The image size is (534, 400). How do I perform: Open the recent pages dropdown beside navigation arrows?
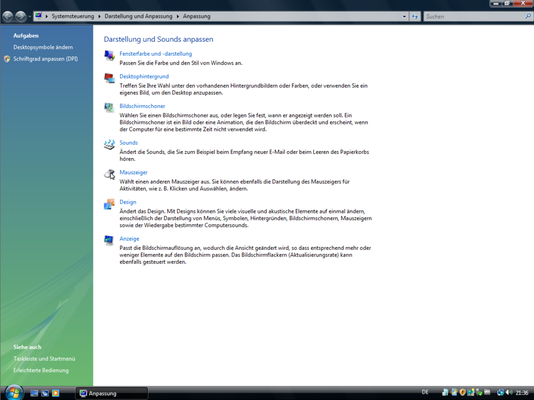[30, 16]
